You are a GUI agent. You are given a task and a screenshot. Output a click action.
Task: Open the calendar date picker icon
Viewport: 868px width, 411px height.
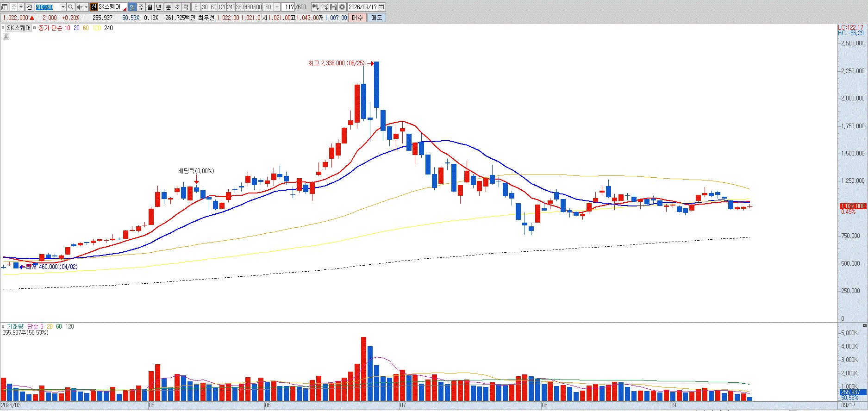point(381,7)
